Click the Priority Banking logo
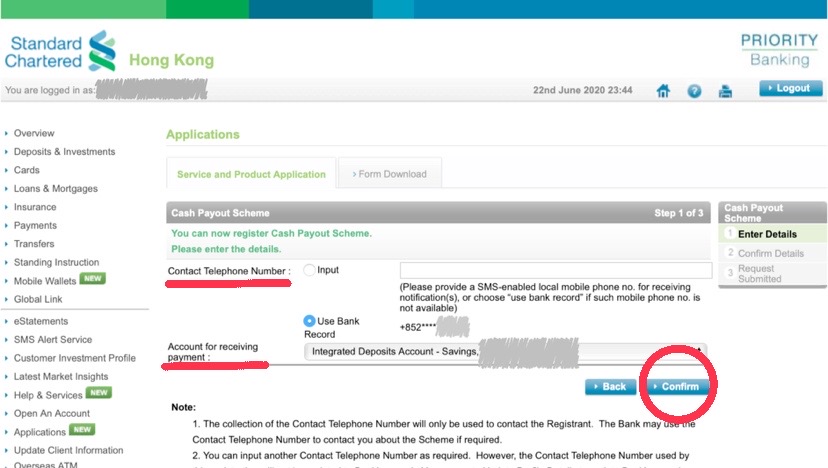Image resolution: width=828 pixels, height=468 pixels. 779,51
